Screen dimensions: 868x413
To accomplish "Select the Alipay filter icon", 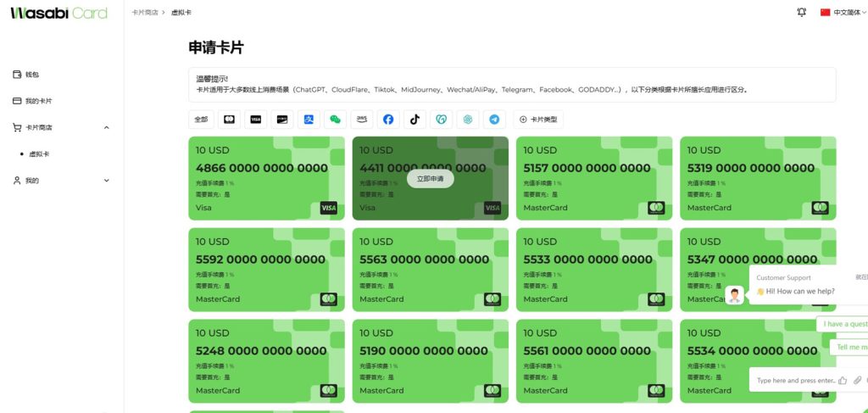I will pos(309,120).
